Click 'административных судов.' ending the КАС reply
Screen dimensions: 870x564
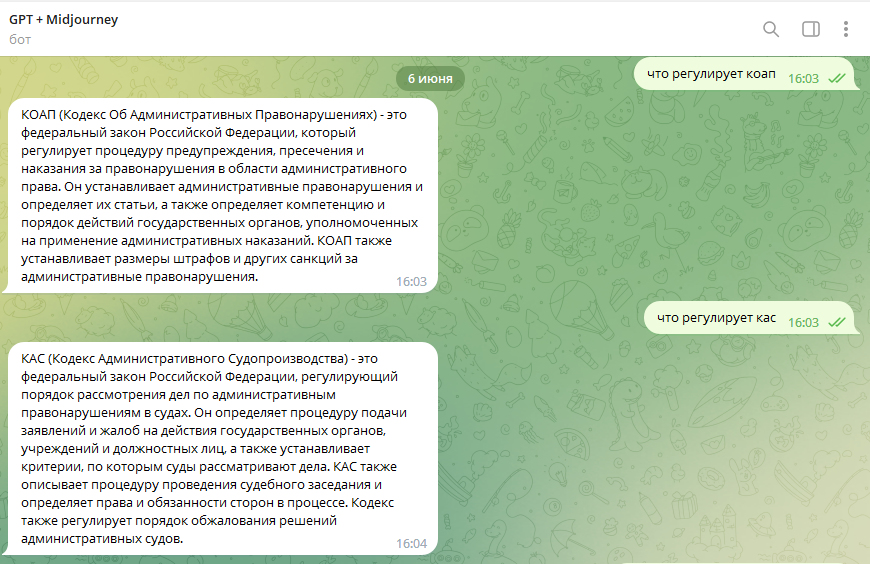[x=102, y=539]
